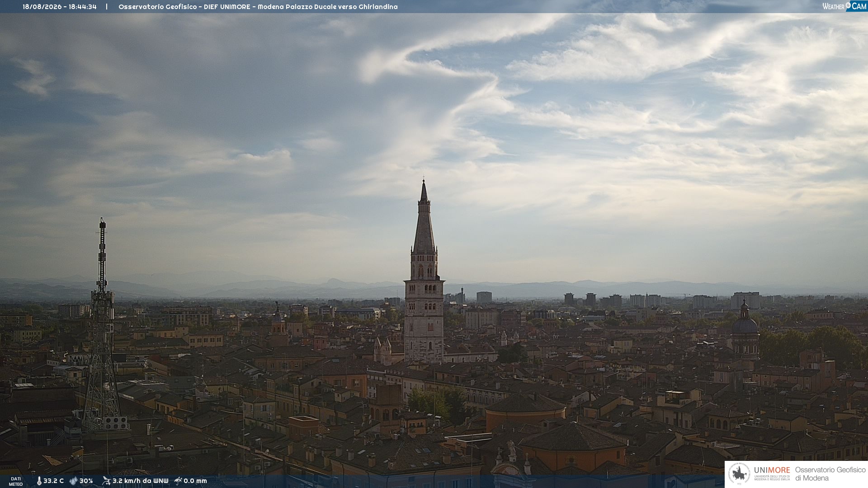Open the WeatherCam logo
The height and width of the screenshot is (488, 868).
[x=844, y=6]
